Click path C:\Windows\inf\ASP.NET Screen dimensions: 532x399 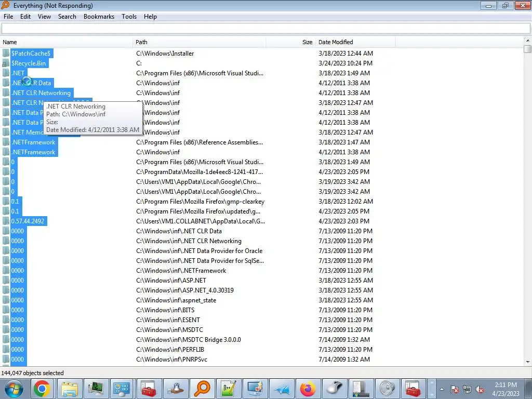(171, 280)
